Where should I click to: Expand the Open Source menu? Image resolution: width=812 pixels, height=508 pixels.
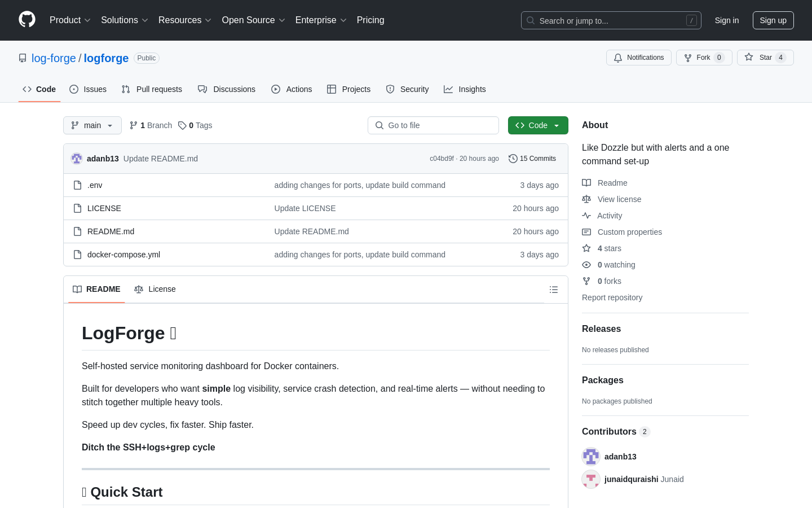click(x=254, y=20)
